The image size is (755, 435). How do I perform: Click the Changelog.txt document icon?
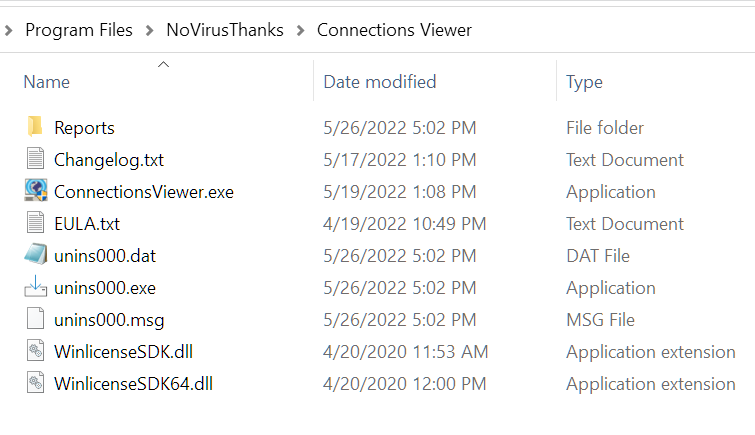(x=35, y=159)
